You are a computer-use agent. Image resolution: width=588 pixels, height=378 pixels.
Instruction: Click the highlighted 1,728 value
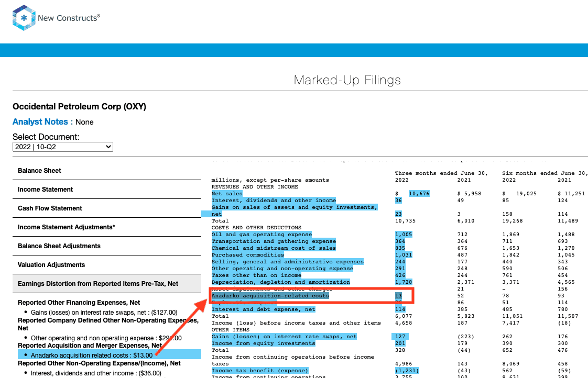pos(404,282)
